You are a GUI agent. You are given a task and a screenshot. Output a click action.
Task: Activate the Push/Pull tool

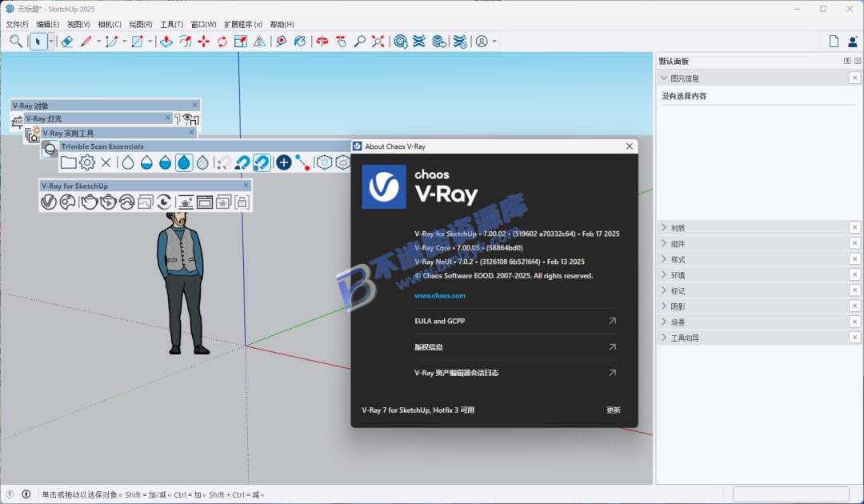pos(166,42)
